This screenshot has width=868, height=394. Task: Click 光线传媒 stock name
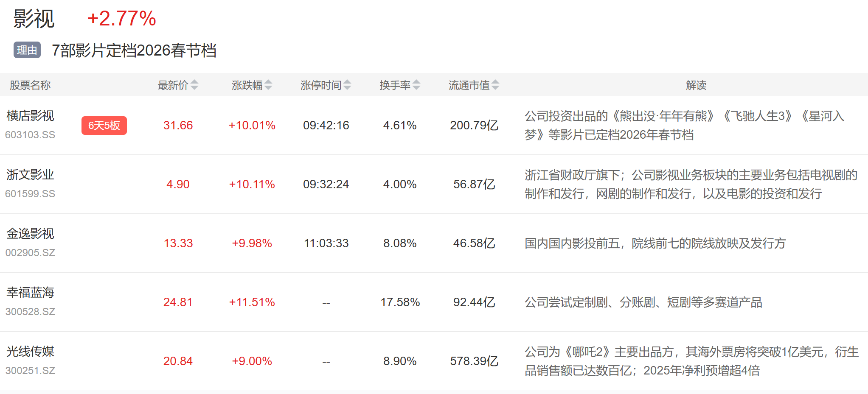tap(30, 352)
